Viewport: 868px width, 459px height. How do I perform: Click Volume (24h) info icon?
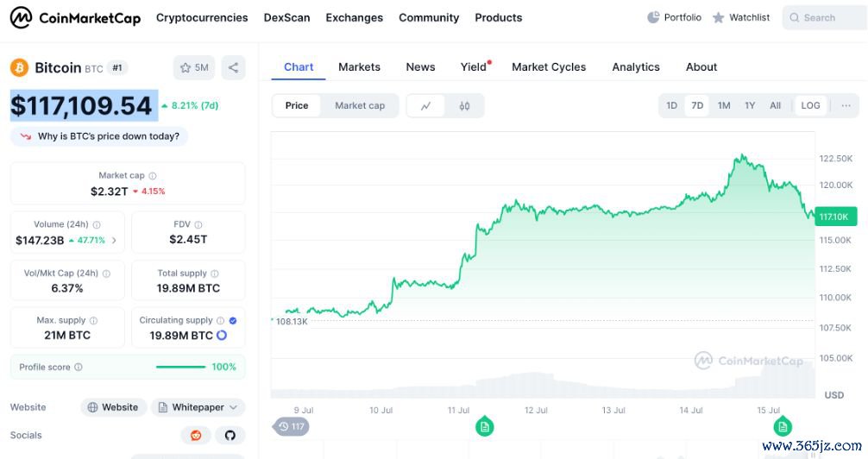click(97, 225)
